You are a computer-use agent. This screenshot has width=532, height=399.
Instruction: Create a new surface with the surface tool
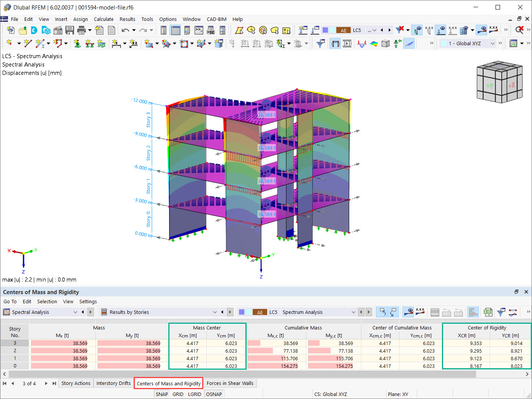pos(149,43)
